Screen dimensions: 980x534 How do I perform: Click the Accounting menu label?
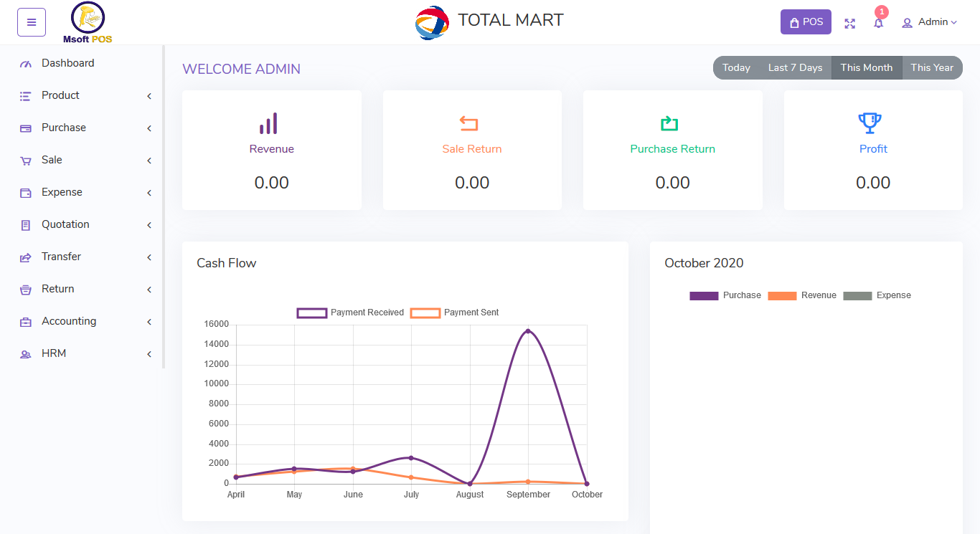click(x=69, y=321)
